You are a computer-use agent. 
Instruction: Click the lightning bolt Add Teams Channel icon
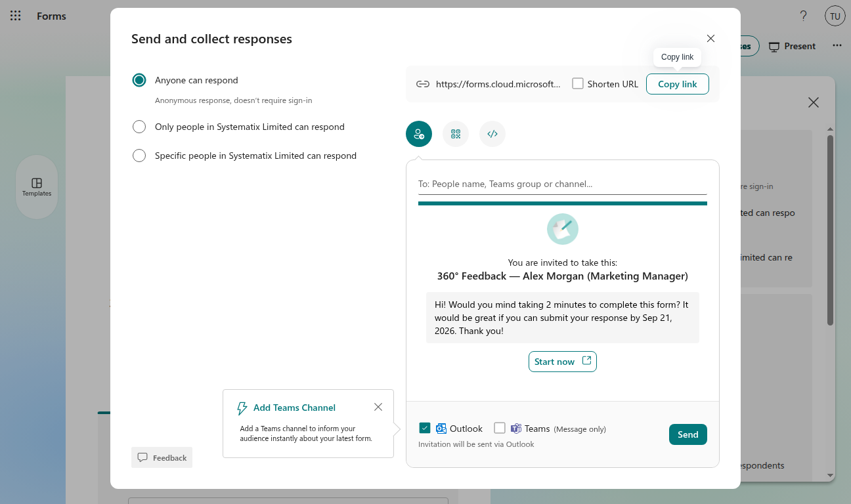[x=242, y=408]
